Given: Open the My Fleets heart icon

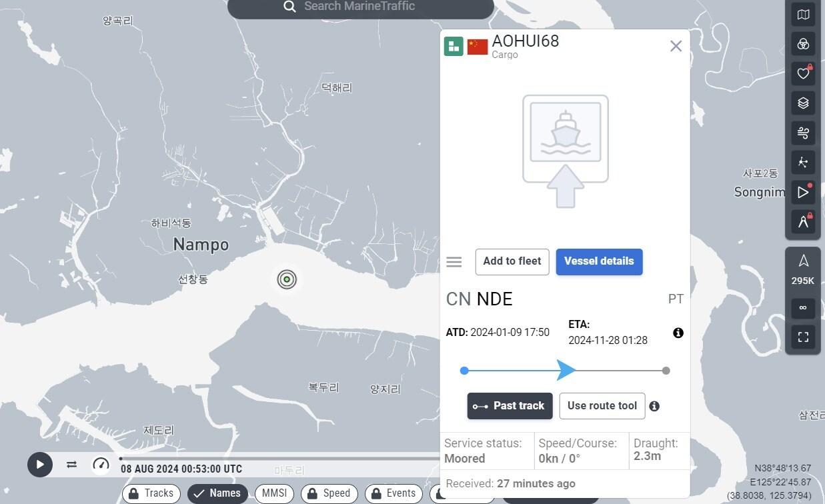Looking at the screenshot, I should point(803,73).
